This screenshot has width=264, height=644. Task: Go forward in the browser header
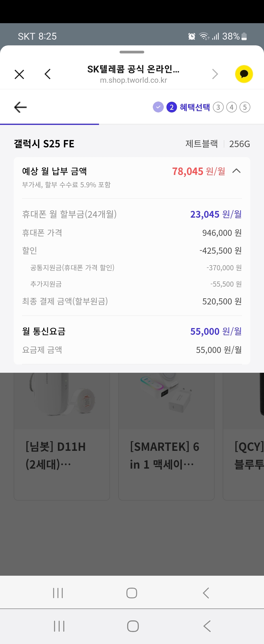(x=215, y=74)
